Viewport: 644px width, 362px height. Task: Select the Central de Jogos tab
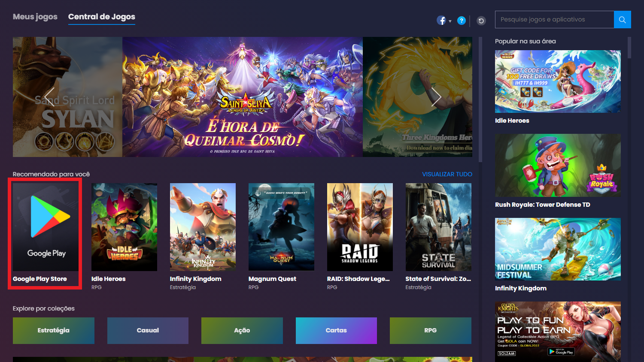[101, 17]
